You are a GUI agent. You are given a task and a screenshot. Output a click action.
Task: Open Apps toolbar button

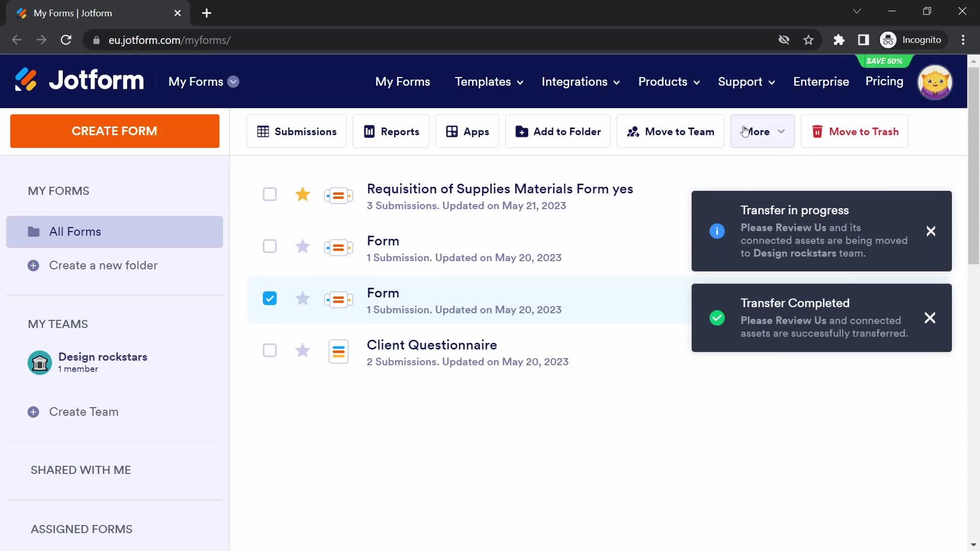(x=467, y=132)
